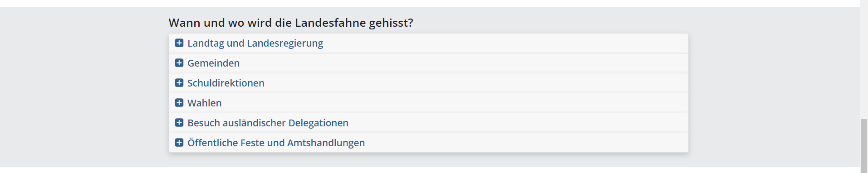Viewport: 868px width, 173px height.
Task: Open Besuch ausländischer Delegationen title text
Action: click(268, 123)
